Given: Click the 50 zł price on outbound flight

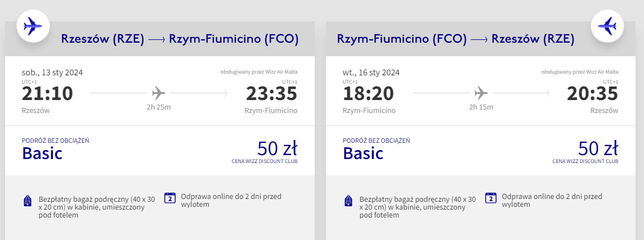Looking at the screenshot, I should (277, 148).
